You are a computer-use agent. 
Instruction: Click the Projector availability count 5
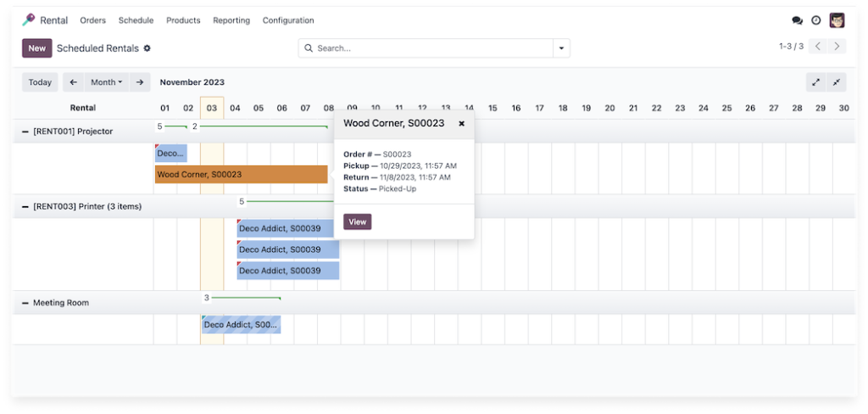click(x=160, y=126)
